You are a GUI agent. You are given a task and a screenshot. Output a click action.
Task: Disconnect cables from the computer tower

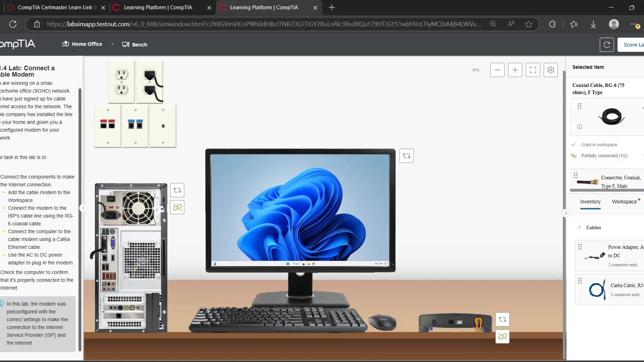(x=177, y=207)
